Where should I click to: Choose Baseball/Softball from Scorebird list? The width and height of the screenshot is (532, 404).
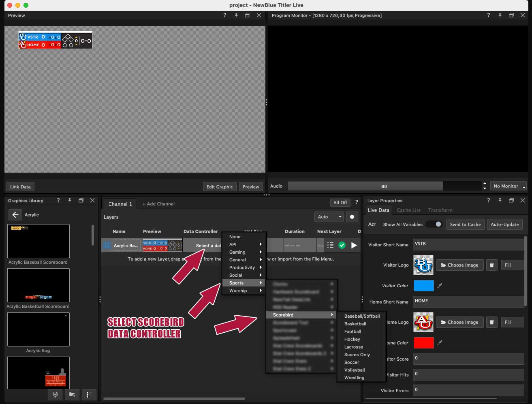(x=362, y=316)
